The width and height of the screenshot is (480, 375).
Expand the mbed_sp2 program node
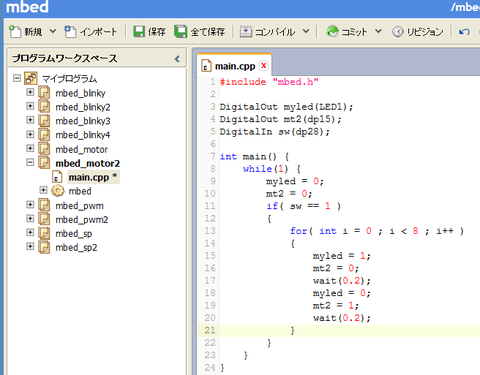click(x=30, y=246)
